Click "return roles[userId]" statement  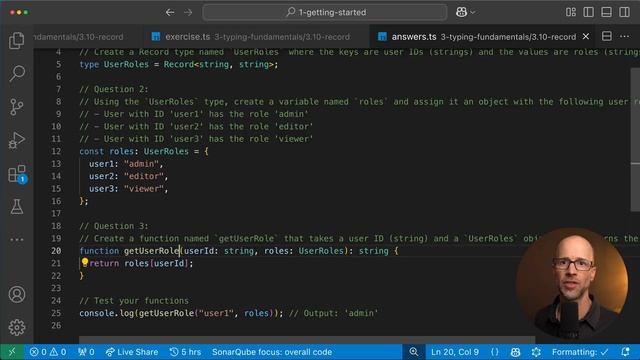point(141,263)
